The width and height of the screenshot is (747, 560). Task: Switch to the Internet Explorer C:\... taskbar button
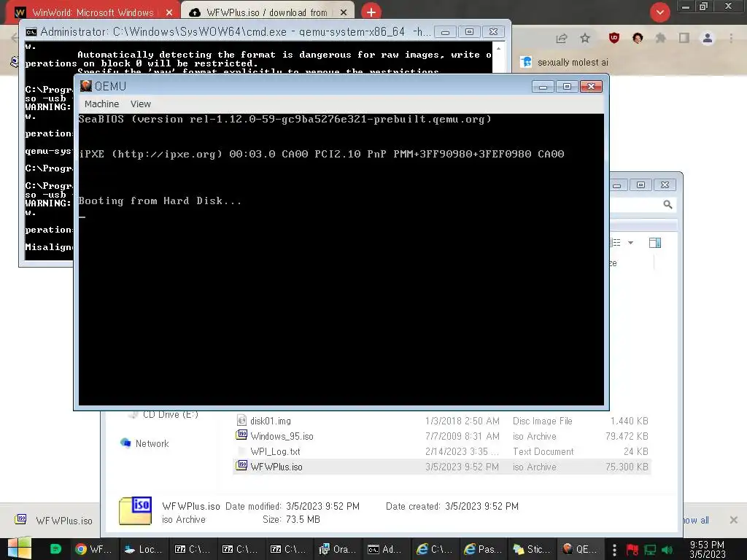click(x=434, y=549)
